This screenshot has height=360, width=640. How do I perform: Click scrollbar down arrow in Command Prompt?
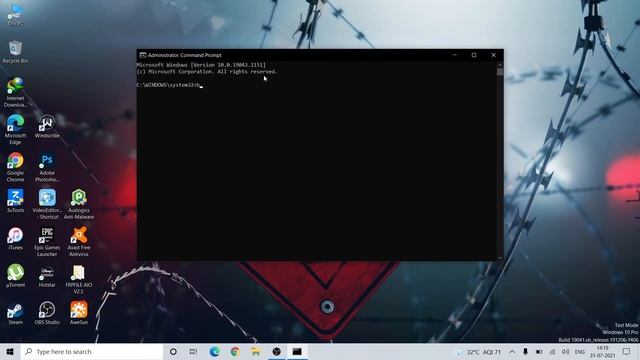[500, 258]
